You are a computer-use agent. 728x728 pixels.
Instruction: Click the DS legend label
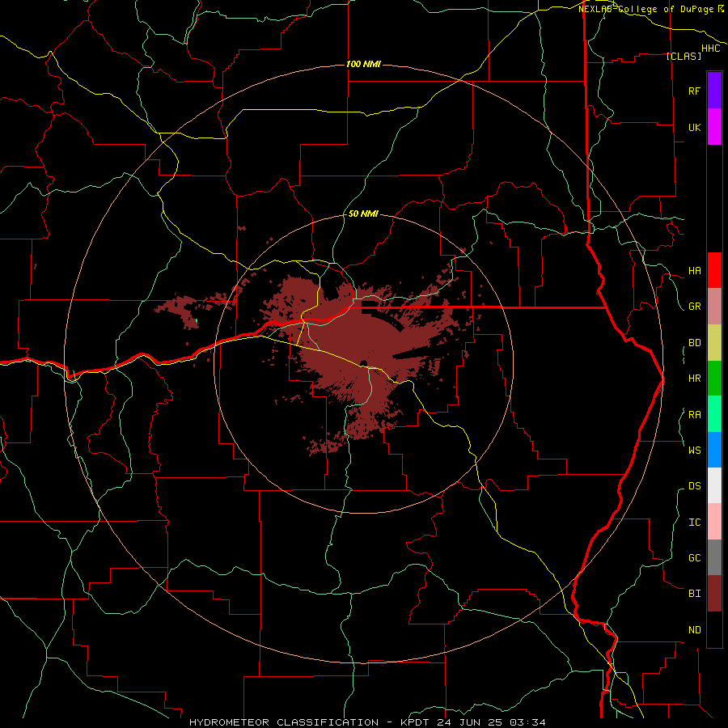point(694,486)
